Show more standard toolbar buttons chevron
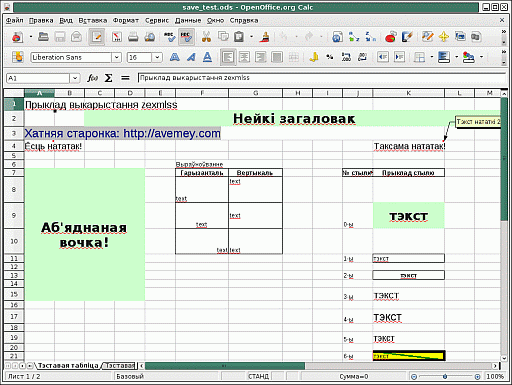This screenshot has height=385, width=512. click(504, 32)
